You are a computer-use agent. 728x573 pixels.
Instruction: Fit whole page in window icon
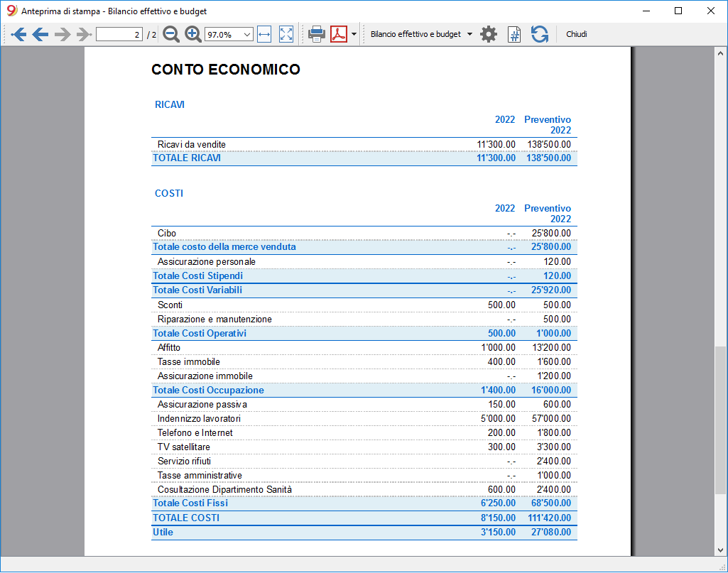286,34
